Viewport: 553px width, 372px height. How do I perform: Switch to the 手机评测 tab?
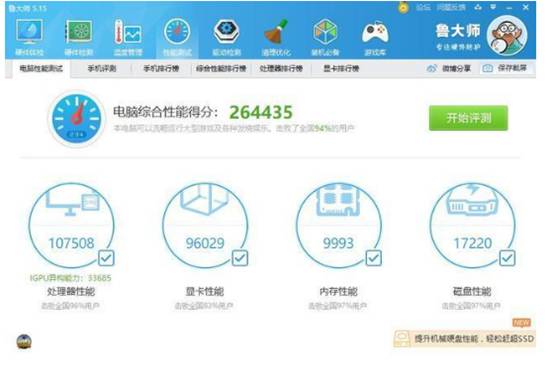click(102, 68)
